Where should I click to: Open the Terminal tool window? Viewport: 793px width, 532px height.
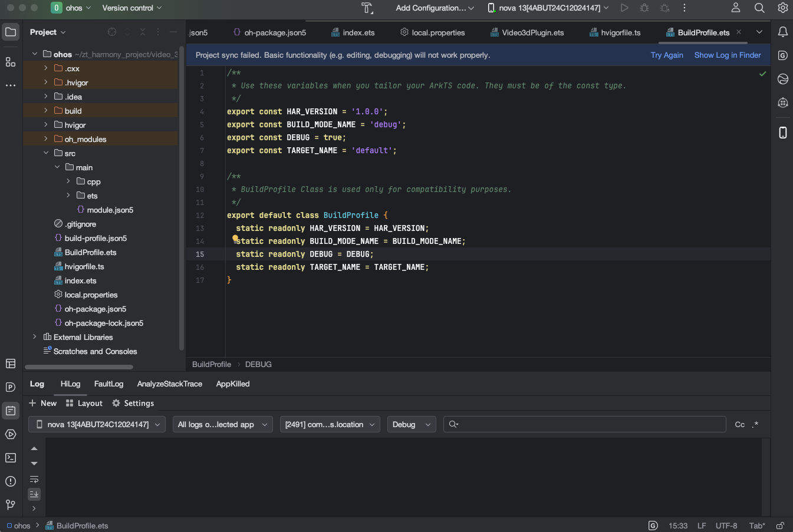click(x=11, y=458)
